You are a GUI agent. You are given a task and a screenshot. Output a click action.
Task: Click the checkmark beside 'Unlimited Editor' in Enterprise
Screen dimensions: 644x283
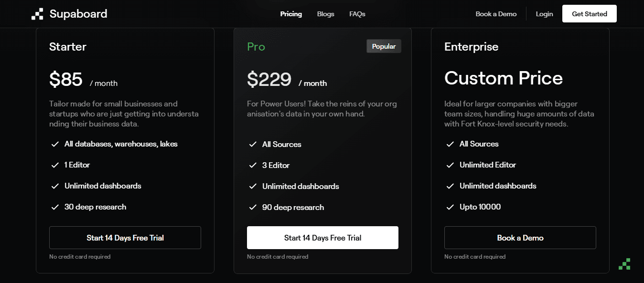click(x=450, y=165)
